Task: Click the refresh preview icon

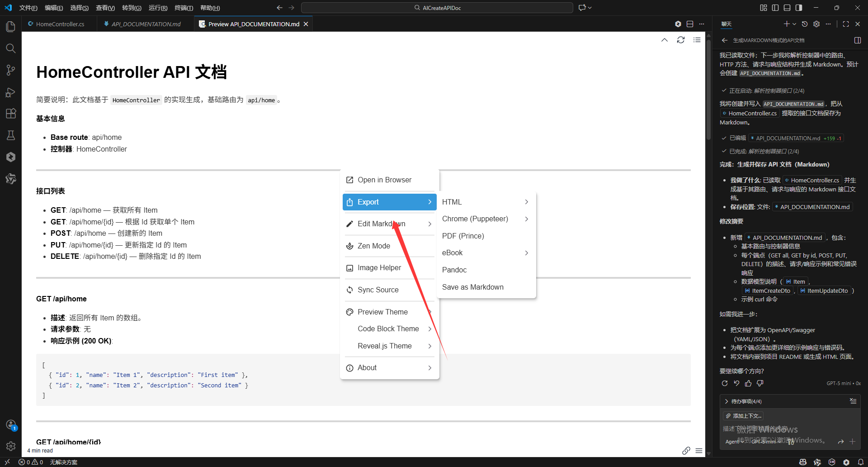Action: 680,40
